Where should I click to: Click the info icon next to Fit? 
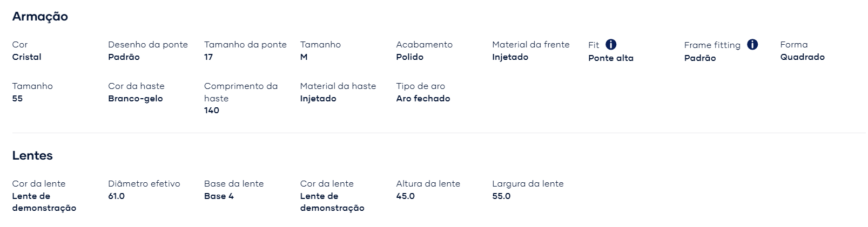[611, 45]
